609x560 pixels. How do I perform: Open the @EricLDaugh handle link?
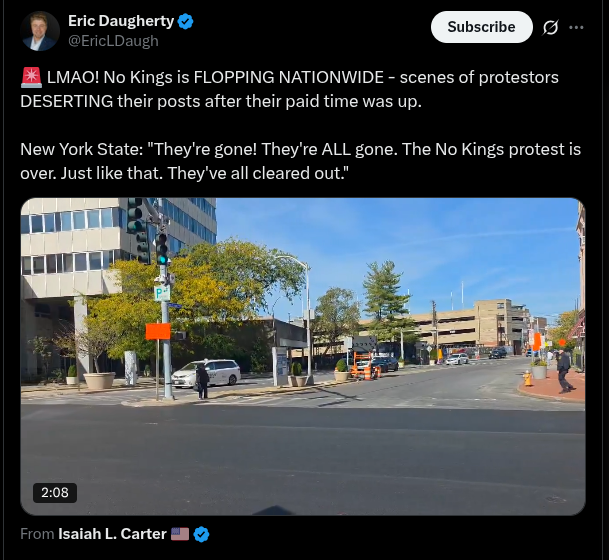(113, 41)
